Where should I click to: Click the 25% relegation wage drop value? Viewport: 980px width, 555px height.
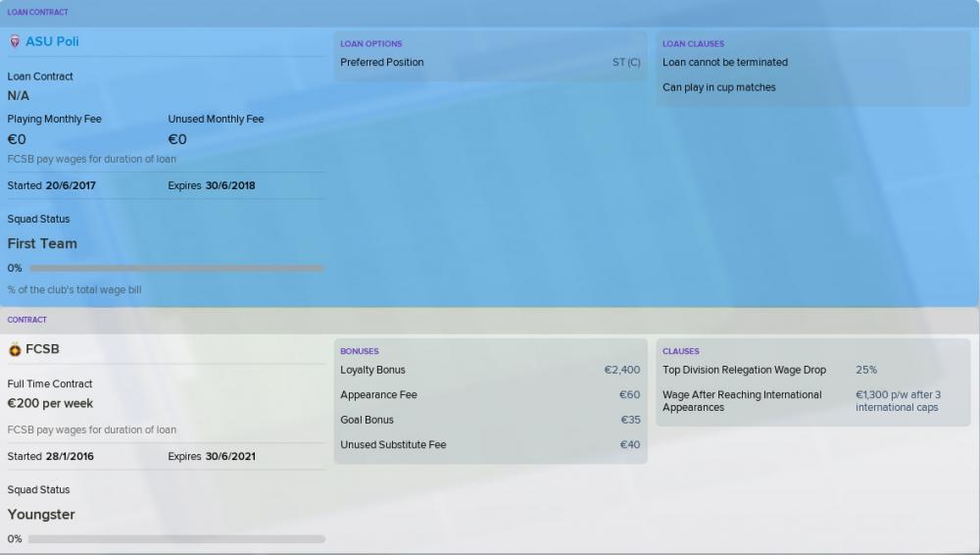pyautogui.click(x=866, y=370)
